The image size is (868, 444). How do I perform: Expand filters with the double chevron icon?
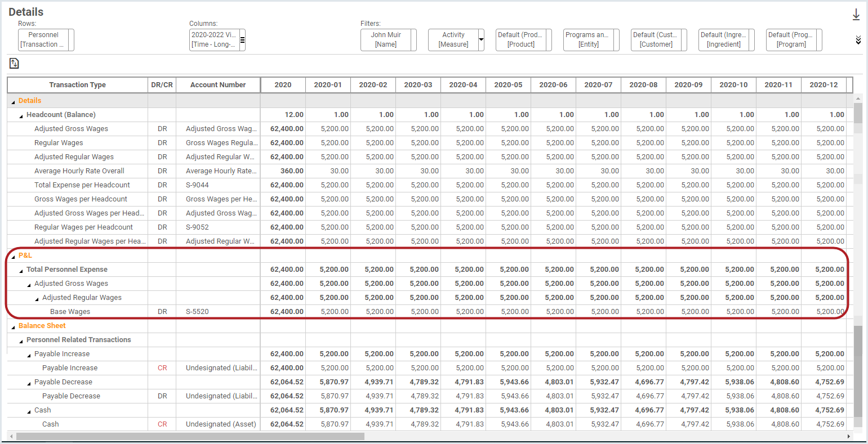tap(858, 40)
